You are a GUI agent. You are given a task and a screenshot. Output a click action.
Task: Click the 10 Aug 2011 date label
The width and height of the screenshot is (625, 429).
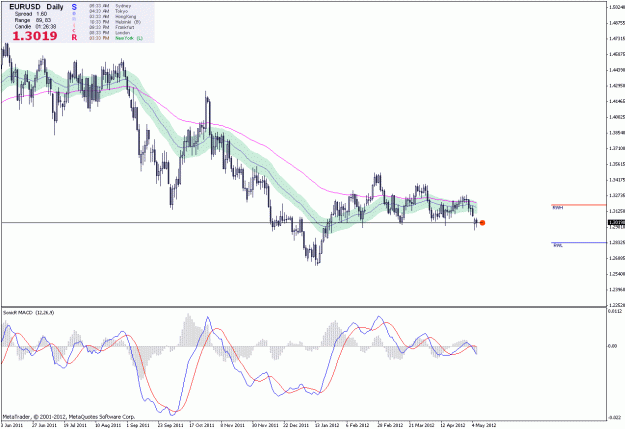click(108, 425)
